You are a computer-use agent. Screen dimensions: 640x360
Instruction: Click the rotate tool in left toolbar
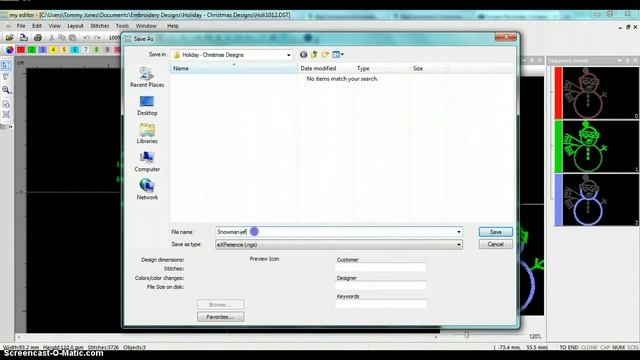coord(6,104)
